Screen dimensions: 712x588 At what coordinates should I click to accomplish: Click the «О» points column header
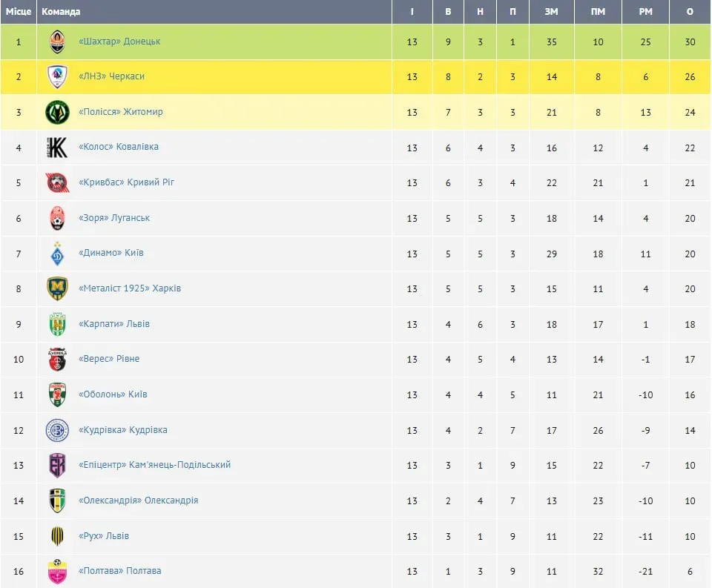click(x=690, y=12)
